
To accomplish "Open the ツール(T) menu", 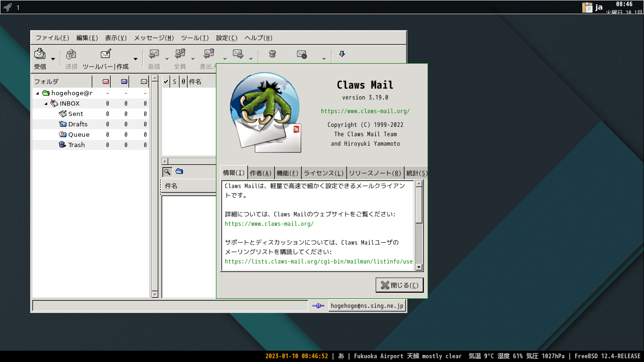I will [x=195, y=38].
